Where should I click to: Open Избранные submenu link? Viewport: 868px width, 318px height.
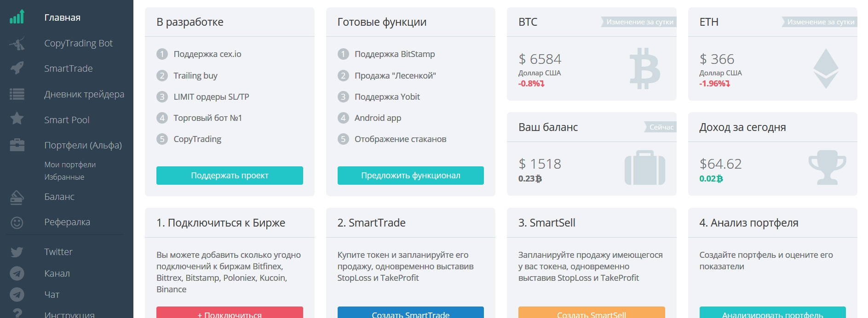64,177
